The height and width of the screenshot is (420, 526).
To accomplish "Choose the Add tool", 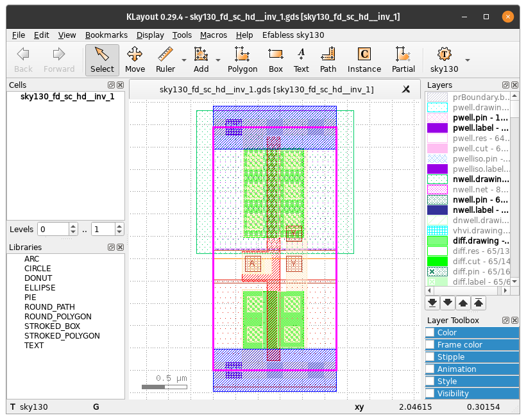I will 201,60.
